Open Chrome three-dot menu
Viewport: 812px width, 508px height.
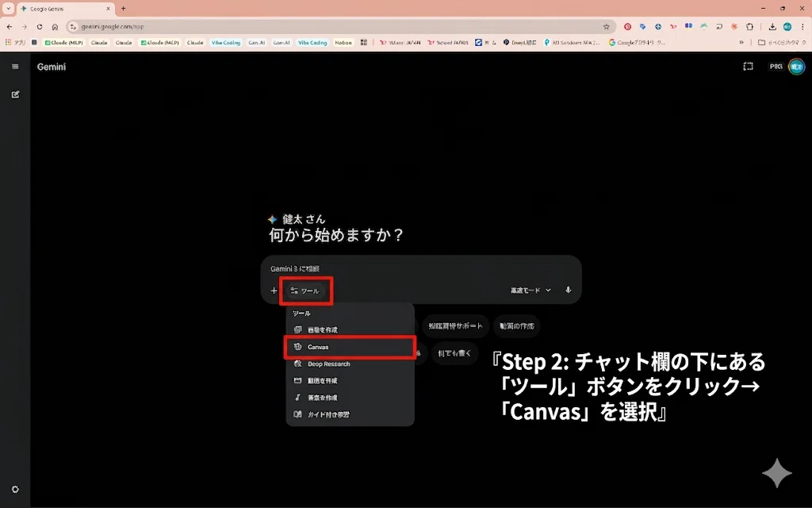(x=803, y=26)
